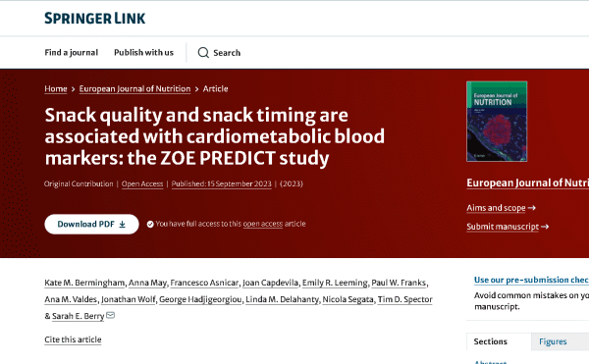Viewport: 589px width, 364px height.
Task: Open European Journal of Nutrition breadcrumb link
Action: (134, 89)
